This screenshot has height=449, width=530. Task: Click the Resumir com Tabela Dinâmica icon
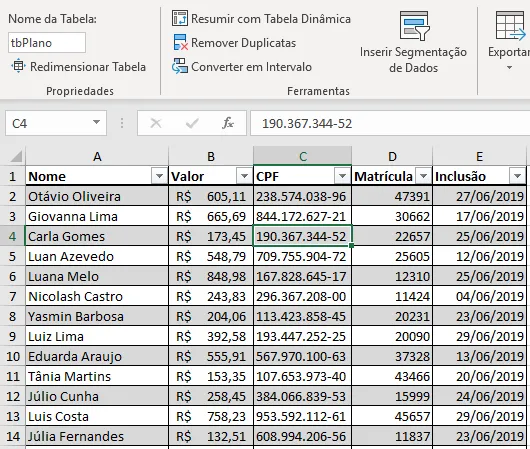point(179,18)
